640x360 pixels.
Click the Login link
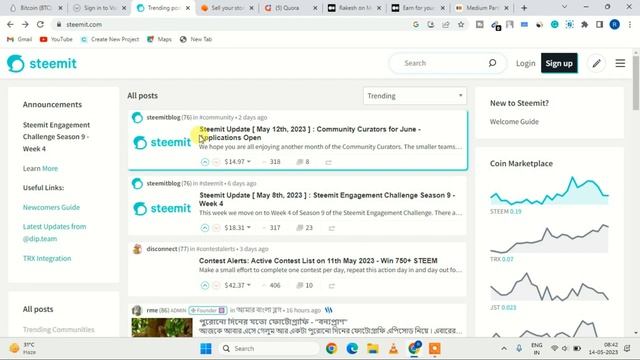[x=525, y=63]
